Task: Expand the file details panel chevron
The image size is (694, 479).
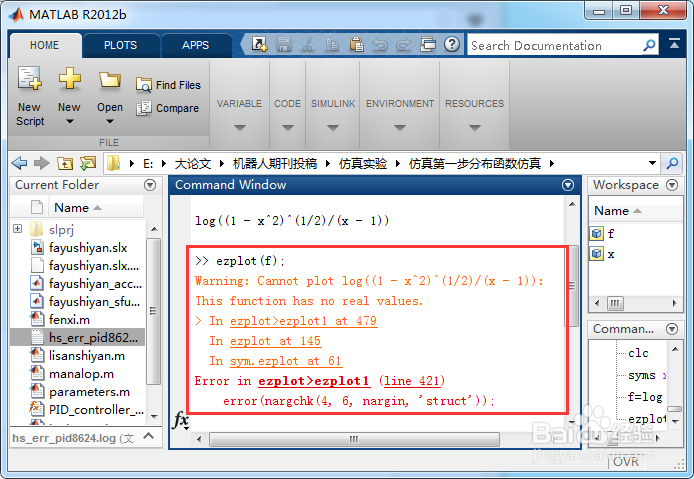Action: click(x=149, y=437)
